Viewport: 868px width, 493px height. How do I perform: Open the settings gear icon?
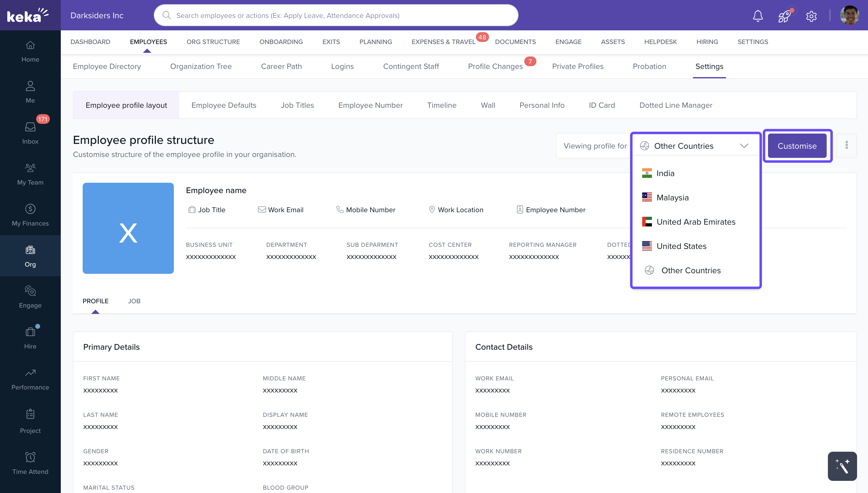click(x=811, y=15)
